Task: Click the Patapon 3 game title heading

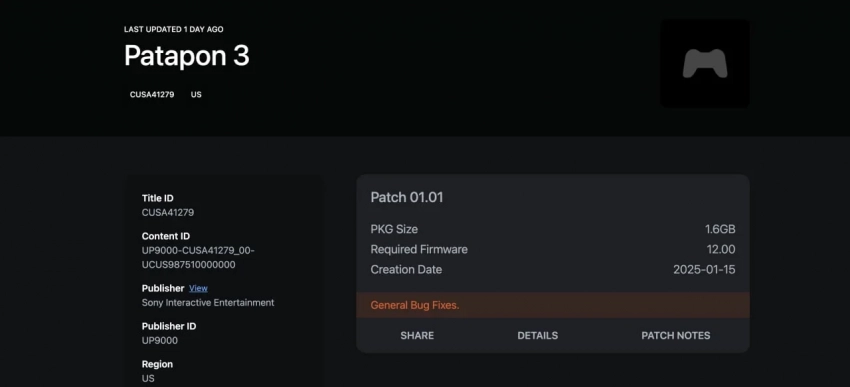Action: point(186,55)
